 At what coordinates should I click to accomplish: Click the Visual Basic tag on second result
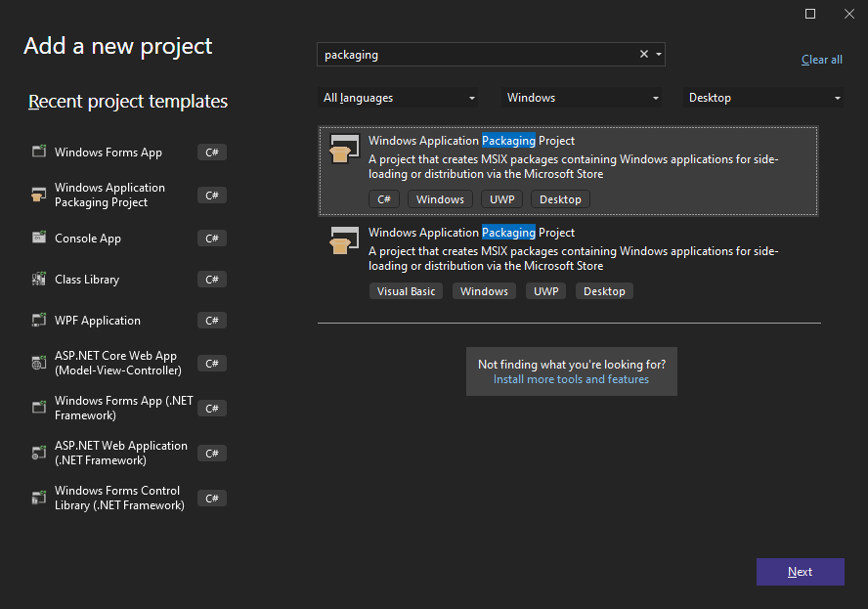click(x=406, y=291)
